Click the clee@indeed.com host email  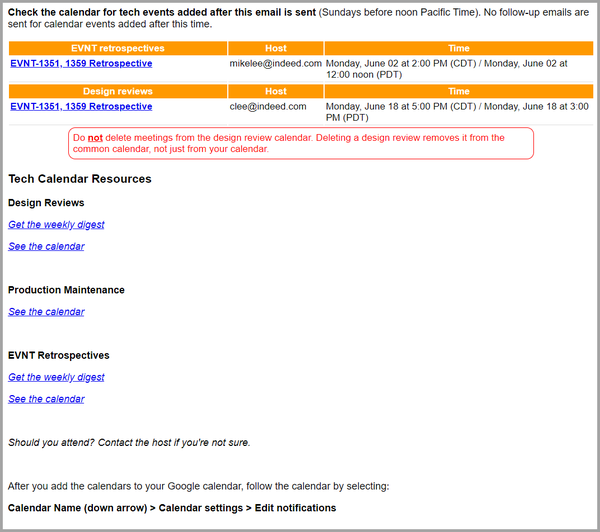[x=275, y=106]
